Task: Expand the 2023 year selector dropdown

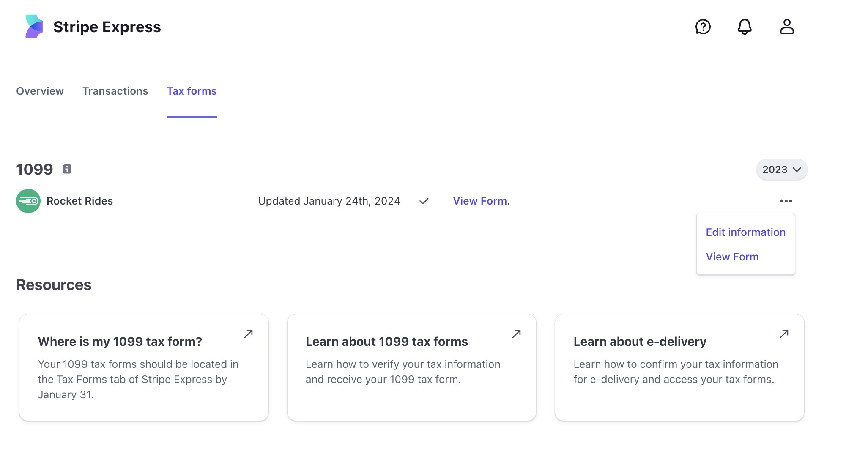Action: click(781, 170)
